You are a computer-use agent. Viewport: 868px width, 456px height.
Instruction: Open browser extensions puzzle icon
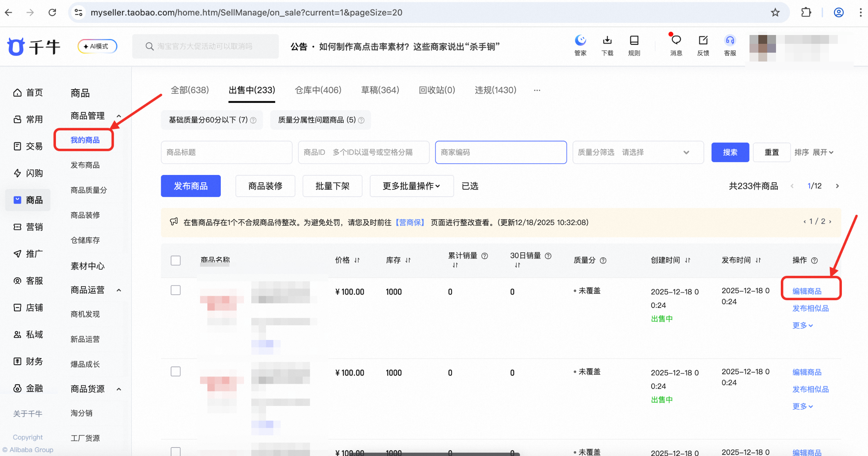click(x=806, y=13)
